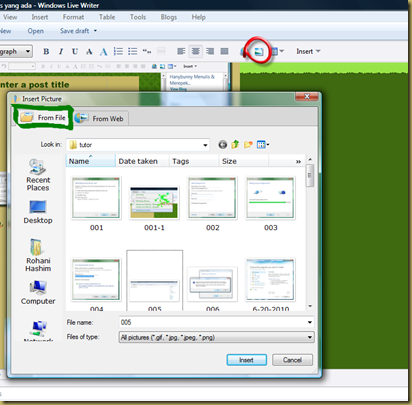
Task: Sort files by the Tags column
Action: point(194,161)
